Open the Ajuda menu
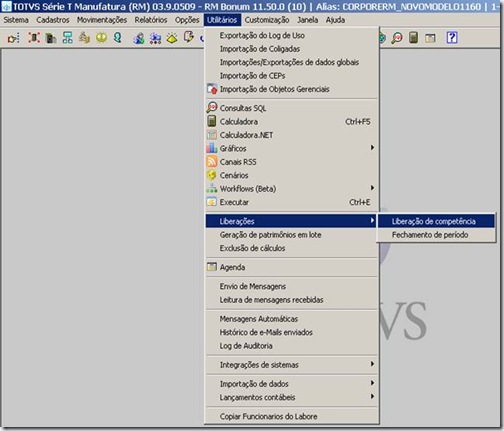This screenshot has width=504, height=431. click(335, 20)
